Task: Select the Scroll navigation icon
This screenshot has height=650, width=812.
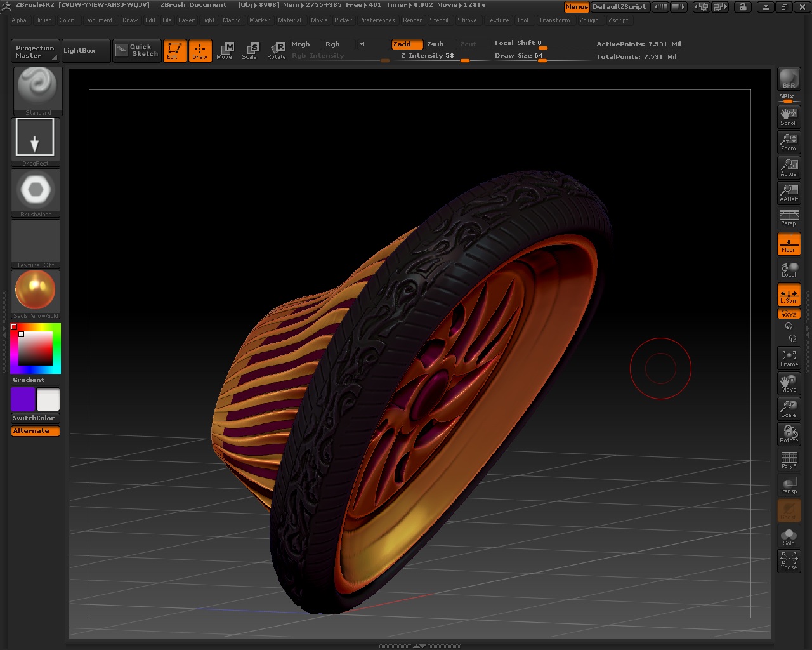Action: (x=789, y=116)
